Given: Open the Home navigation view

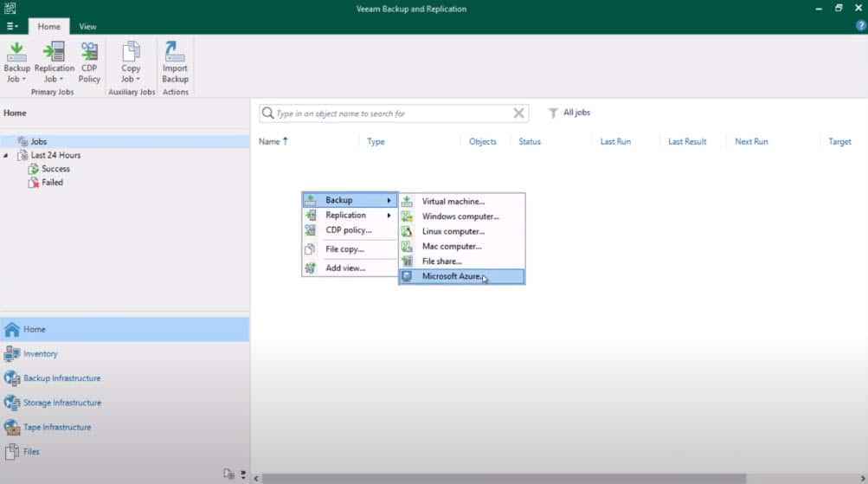Looking at the screenshot, I should click(x=125, y=330).
